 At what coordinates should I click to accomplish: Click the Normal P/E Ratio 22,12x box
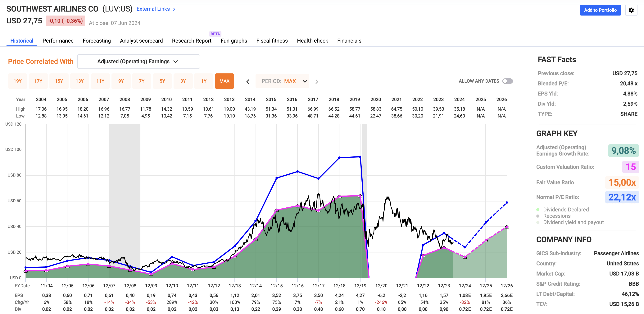(622, 197)
